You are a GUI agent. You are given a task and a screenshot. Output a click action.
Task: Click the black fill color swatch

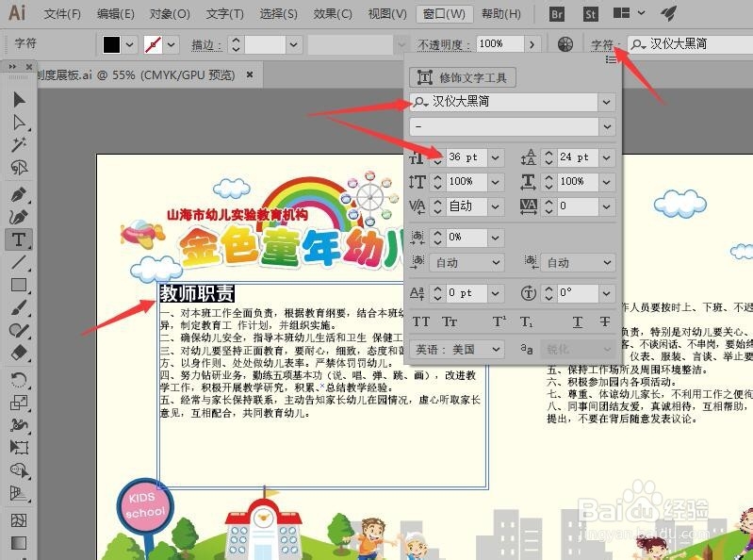point(111,45)
